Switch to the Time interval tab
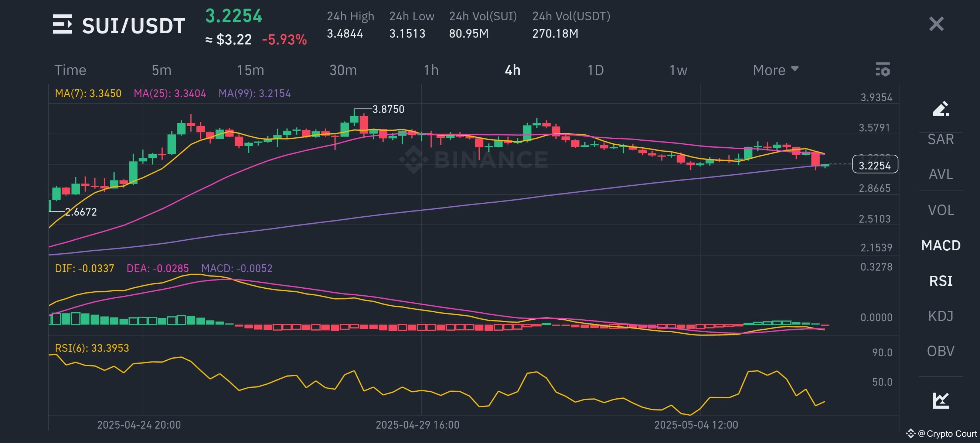This screenshot has width=980, height=443. coord(70,70)
